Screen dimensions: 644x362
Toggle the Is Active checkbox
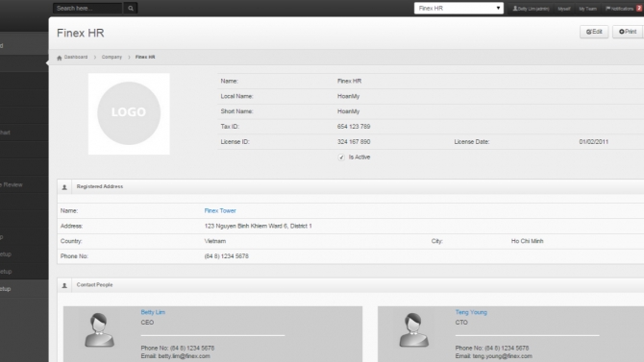(x=341, y=157)
